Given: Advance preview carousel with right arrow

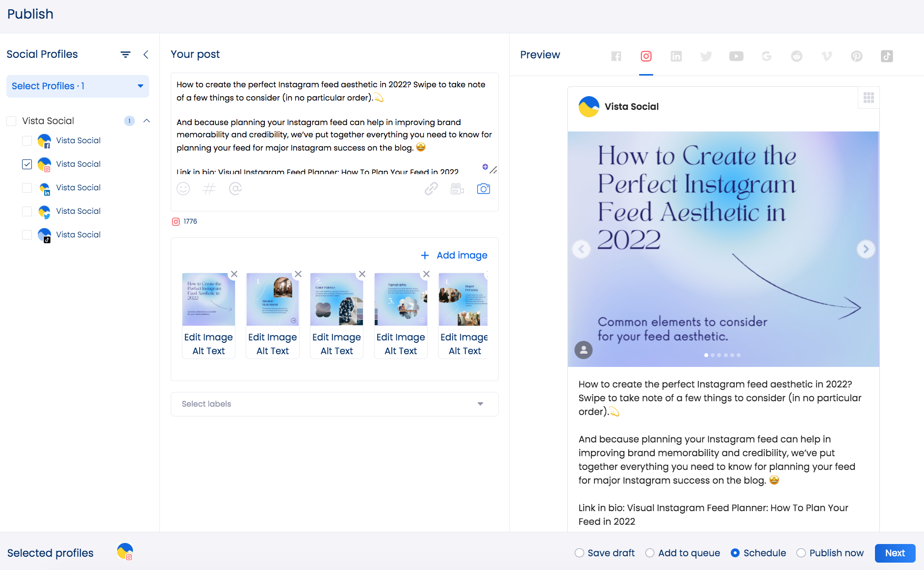Looking at the screenshot, I should click(x=866, y=249).
